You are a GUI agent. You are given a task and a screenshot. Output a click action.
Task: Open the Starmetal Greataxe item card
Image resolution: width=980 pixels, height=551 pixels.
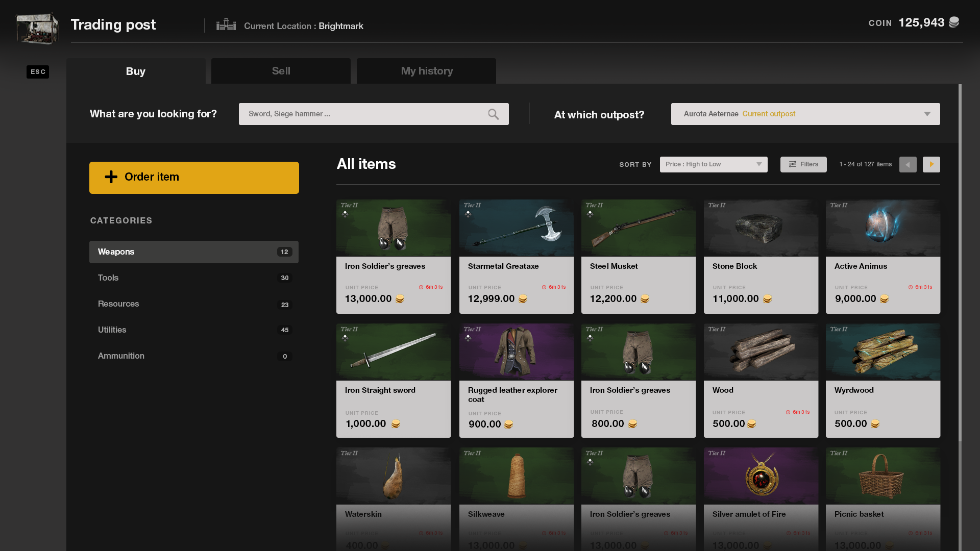click(516, 256)
